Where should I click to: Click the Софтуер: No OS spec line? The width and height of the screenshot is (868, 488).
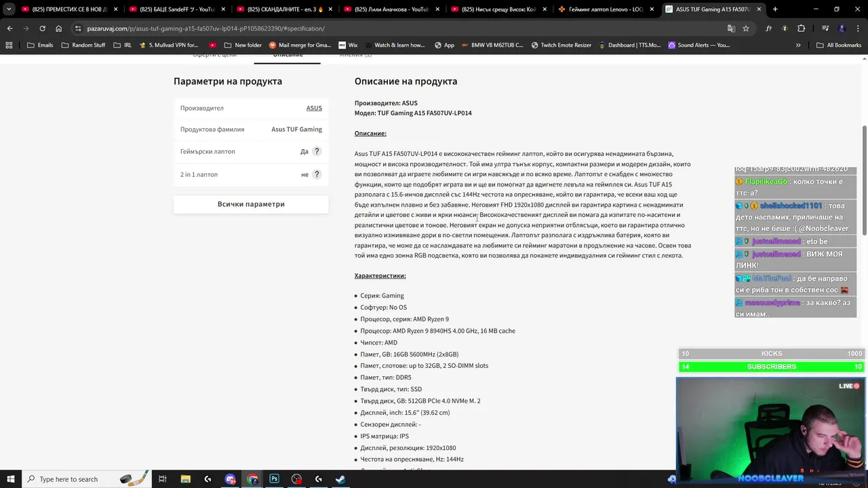point(383,308)
